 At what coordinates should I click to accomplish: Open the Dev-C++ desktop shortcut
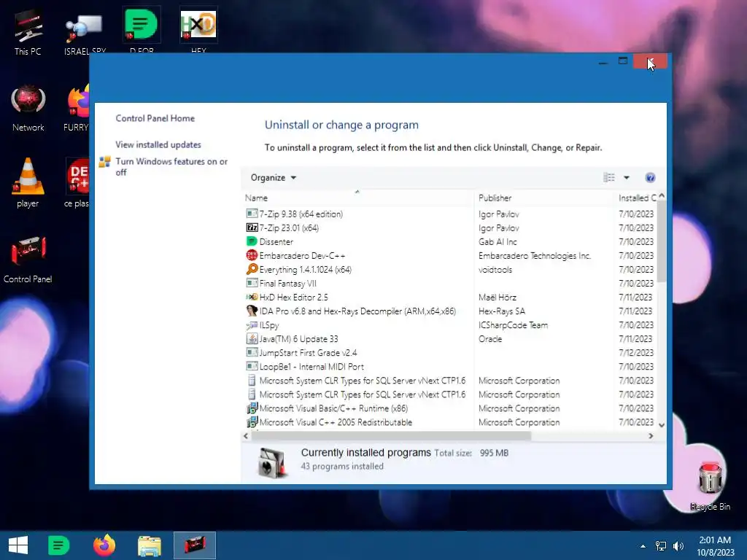point(77,183)
